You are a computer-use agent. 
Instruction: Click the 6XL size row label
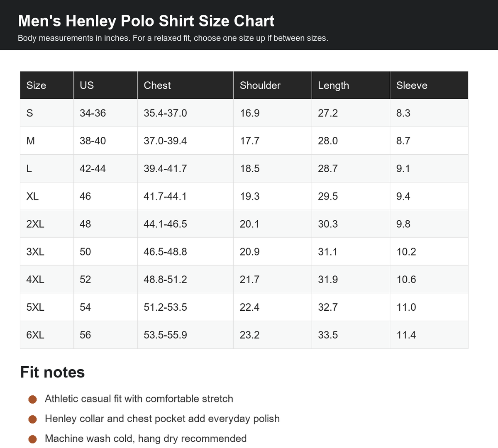tap(47, 335)
